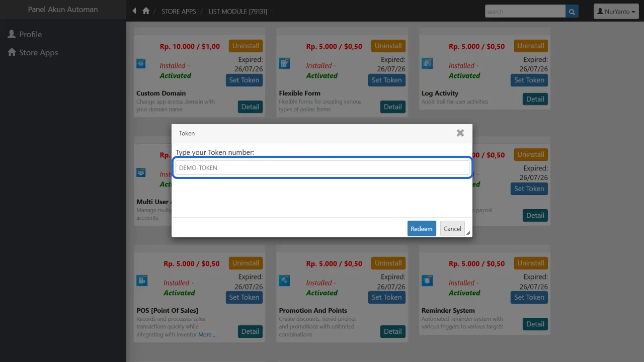Image resolution: width=644 pixels, height=362 pixels.
Task: Uninstall the Custom Domain module
Action: point(246,46)
